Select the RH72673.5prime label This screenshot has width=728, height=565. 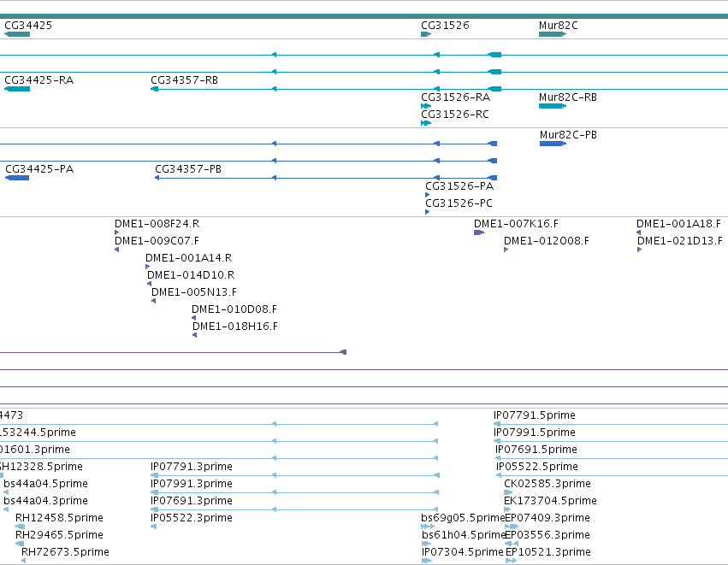(x=66, y=552)
